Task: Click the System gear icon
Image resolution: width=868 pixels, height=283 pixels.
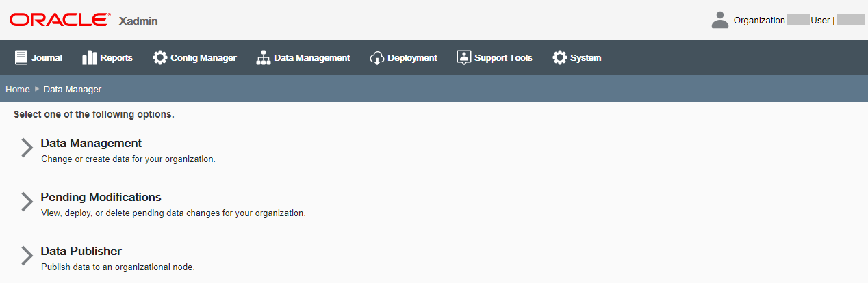Action: [x=560, y=57]
